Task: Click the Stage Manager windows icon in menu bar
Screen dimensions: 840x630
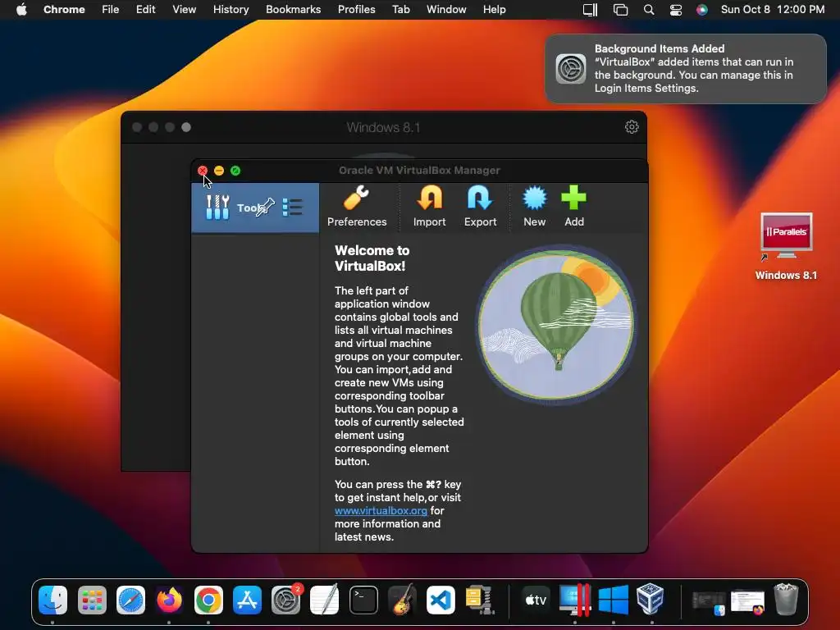Action: point(620,10)
